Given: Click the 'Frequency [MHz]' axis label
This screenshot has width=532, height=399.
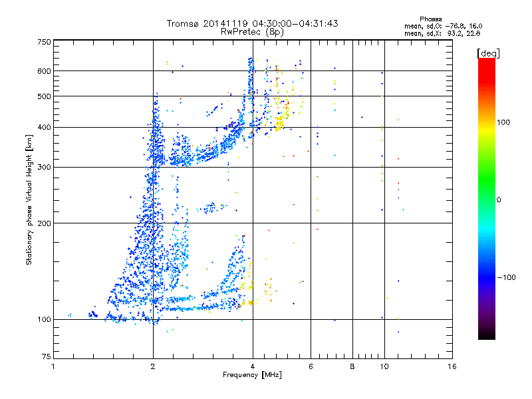Looking at the screenshot, I should [252, 375].
